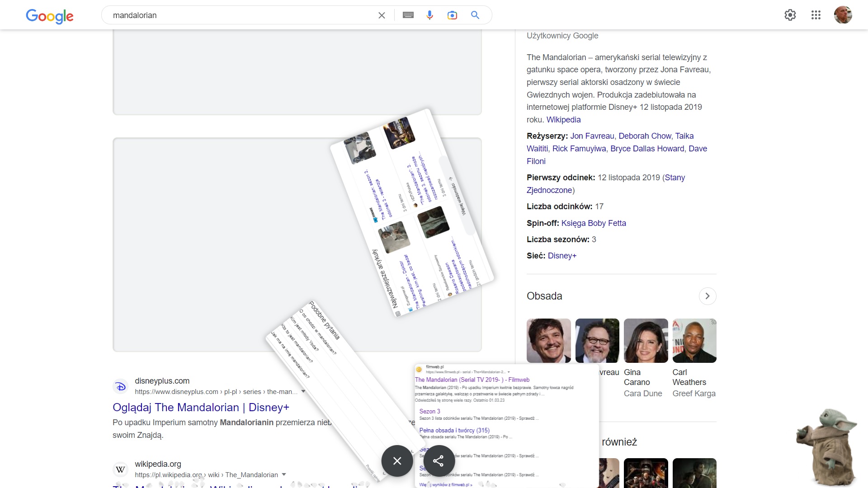Open wikipedia.org result options arrow

(284, 474)
